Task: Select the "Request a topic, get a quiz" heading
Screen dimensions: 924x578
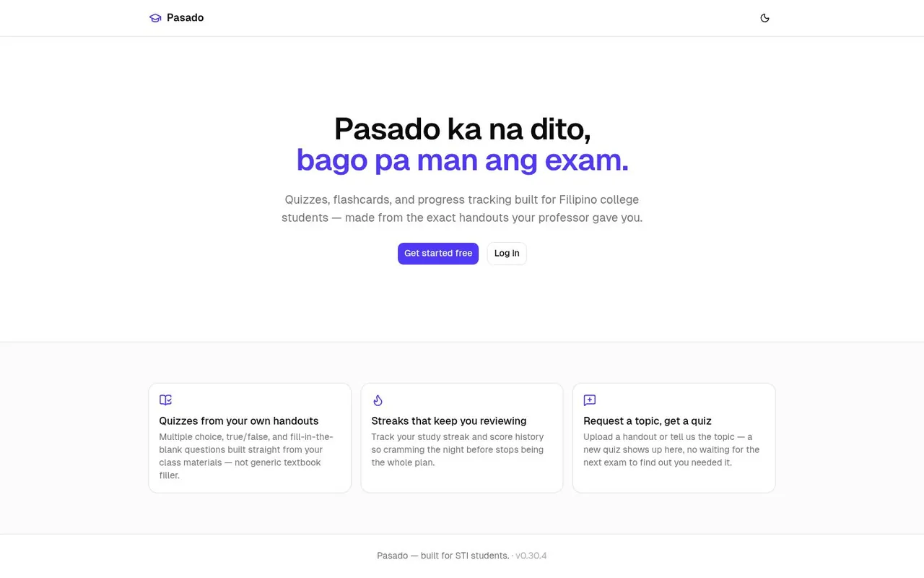Action: [x=648, y=421]
